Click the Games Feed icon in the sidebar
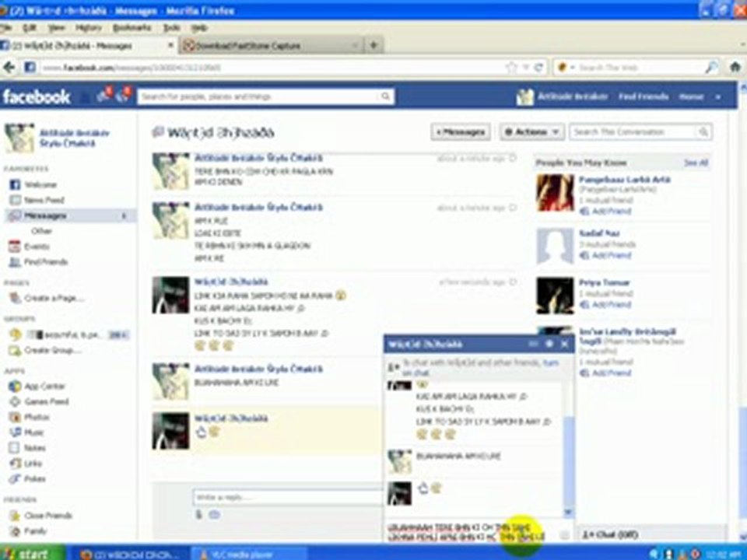The height and width of the screenshot is (560, 747). [x=15, y=401]
